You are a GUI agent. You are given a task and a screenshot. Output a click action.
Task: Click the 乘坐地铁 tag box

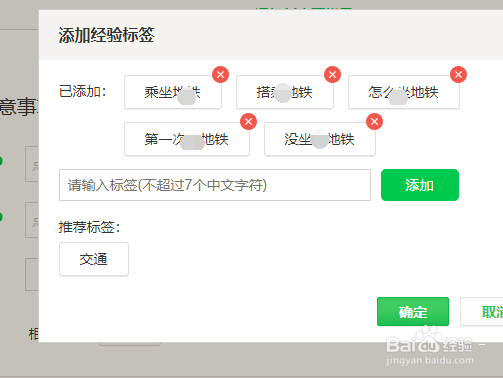pos(173,92)
